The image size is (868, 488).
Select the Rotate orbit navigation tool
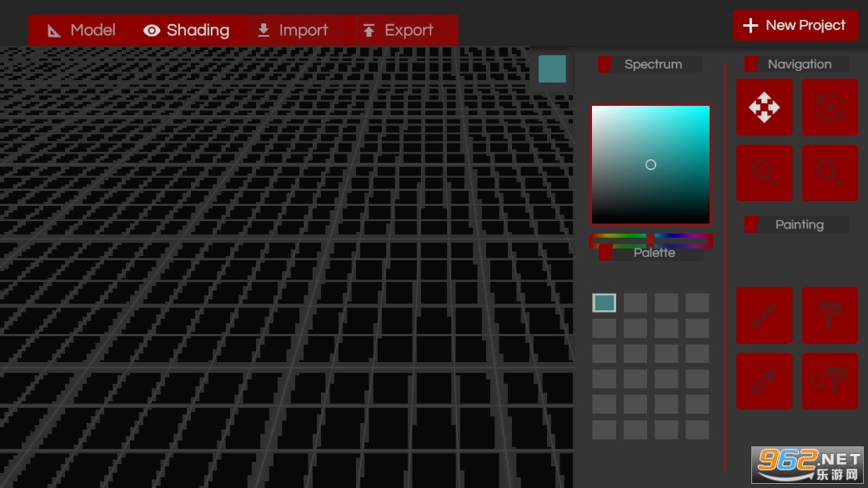[x=830, y=107]
